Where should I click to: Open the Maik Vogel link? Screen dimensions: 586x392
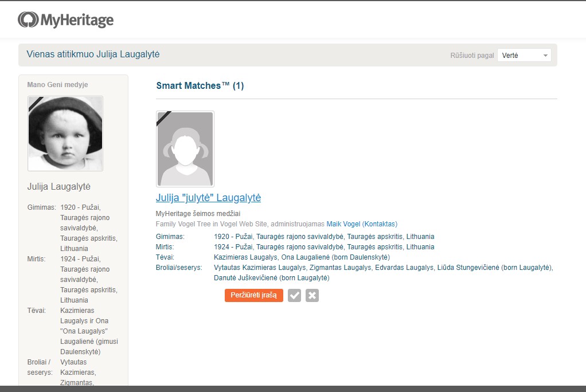pos(343,224)
